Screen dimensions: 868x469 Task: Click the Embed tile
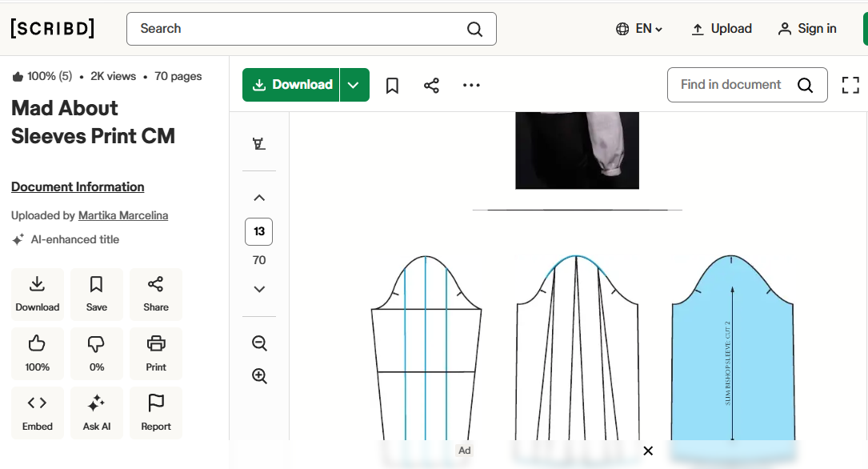click(x=37, y=412)
